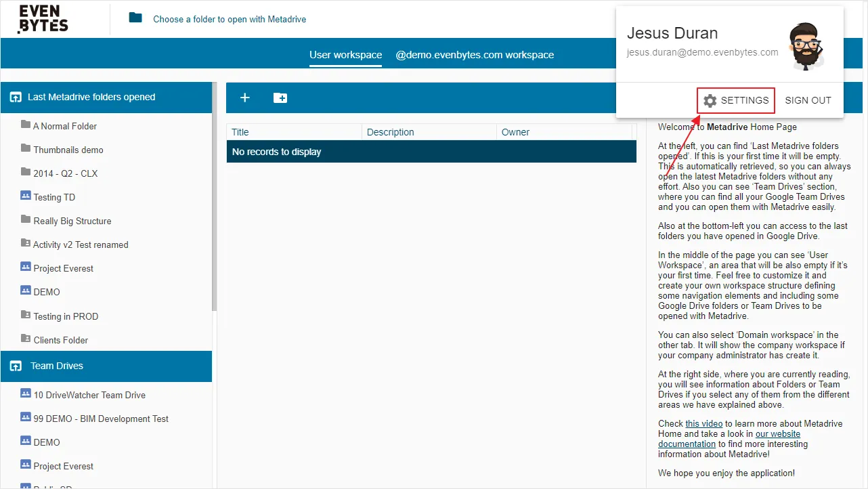Screen dimensions: 868x489
Task: Open A Normal Folder
Action: pyautogui.click(x=65, y=126)
